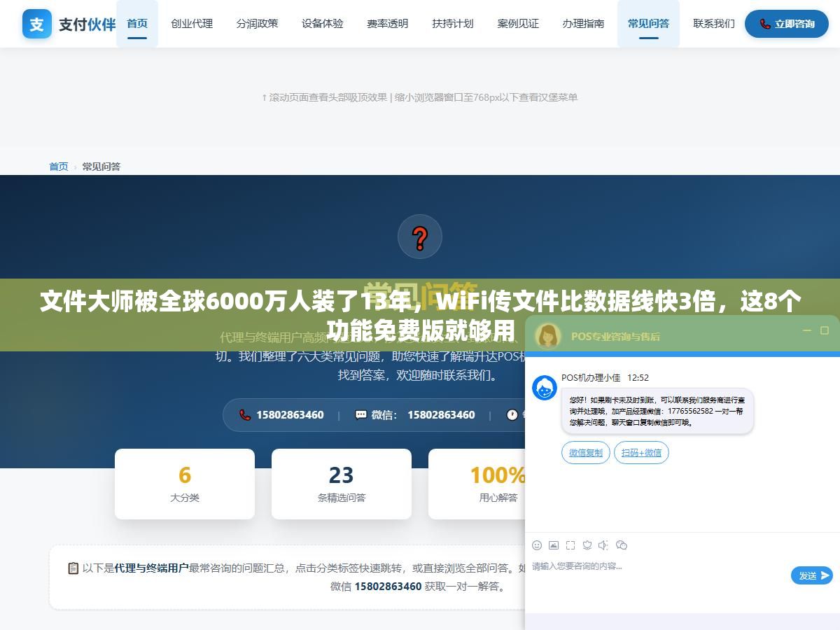840x630 pixels.
Task: Click the chat message mentioning 17765562582
Action: click(657, 411)
